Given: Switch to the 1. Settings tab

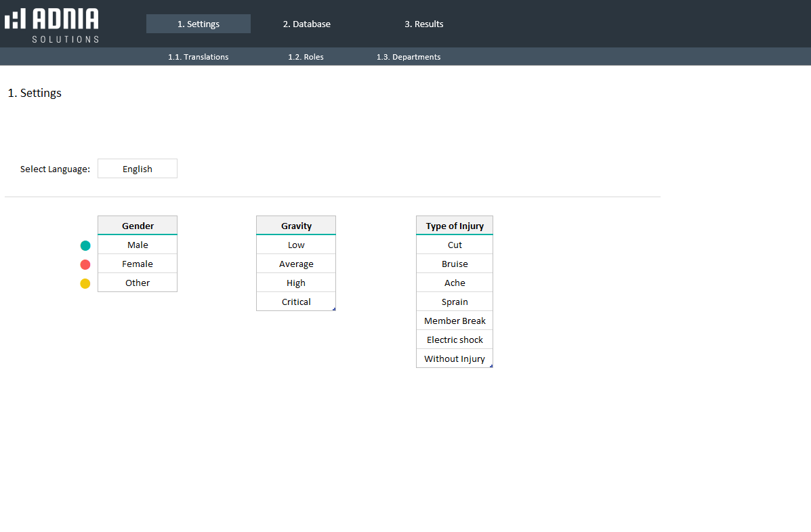Looking at the screenshot, I should tap(199, 24).
